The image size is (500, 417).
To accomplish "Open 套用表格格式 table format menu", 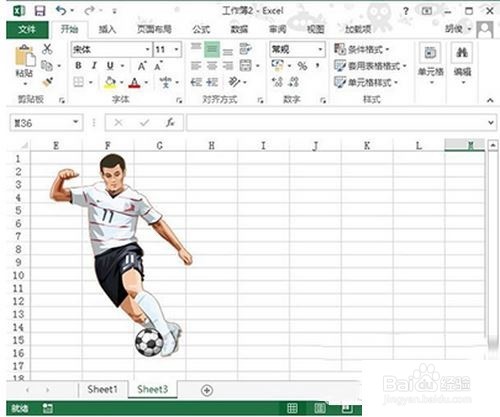I will [370, 66].
